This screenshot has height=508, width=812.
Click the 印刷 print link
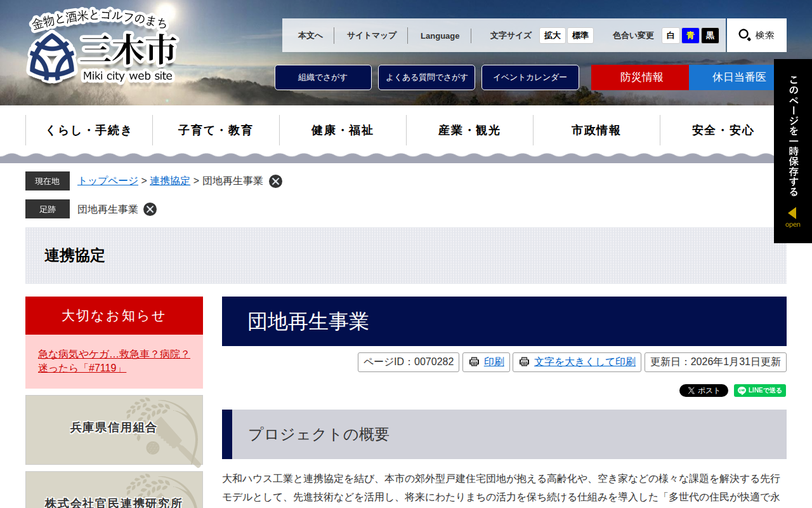pos(494,362)
